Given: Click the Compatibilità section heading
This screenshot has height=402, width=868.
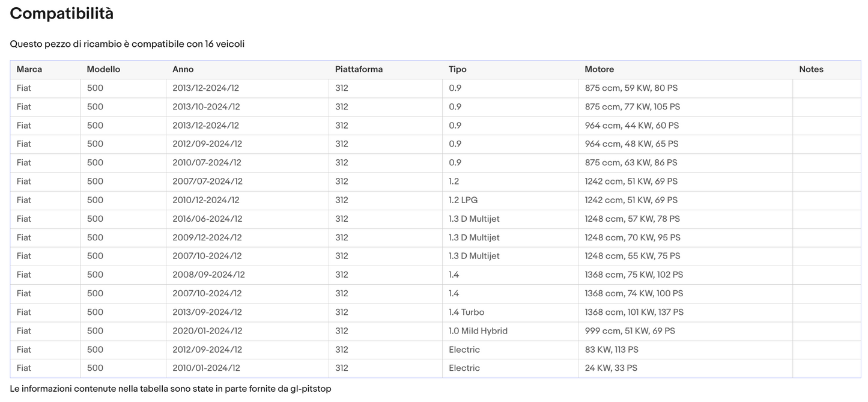Looking at the screenshot, I should click(x=62, y=13).
